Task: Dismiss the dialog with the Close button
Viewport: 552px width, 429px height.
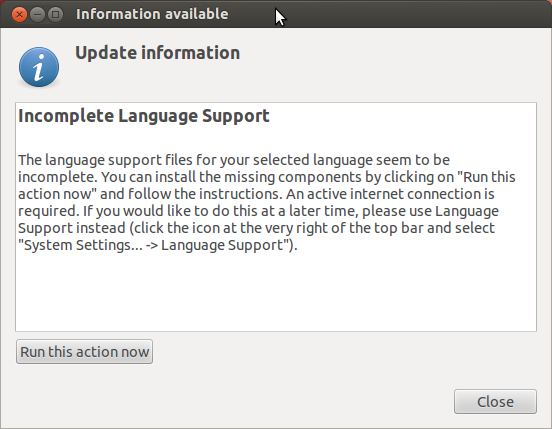Action: click(495, 402)
